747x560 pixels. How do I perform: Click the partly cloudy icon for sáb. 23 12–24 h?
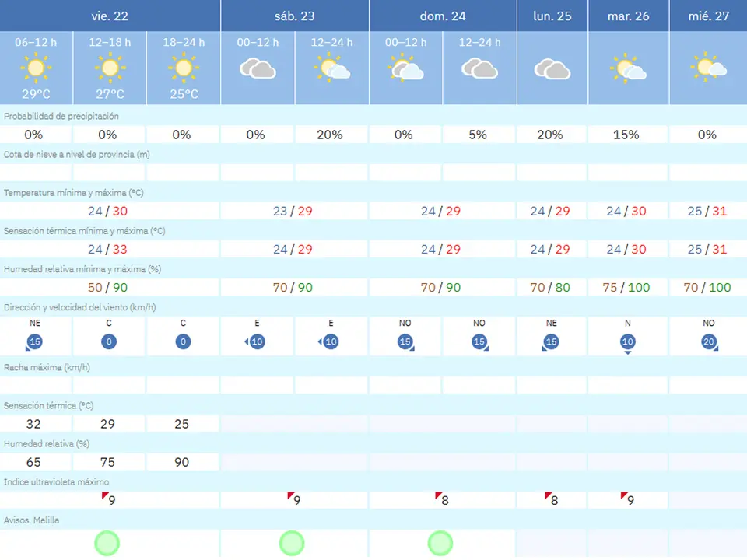click(332, 68)
